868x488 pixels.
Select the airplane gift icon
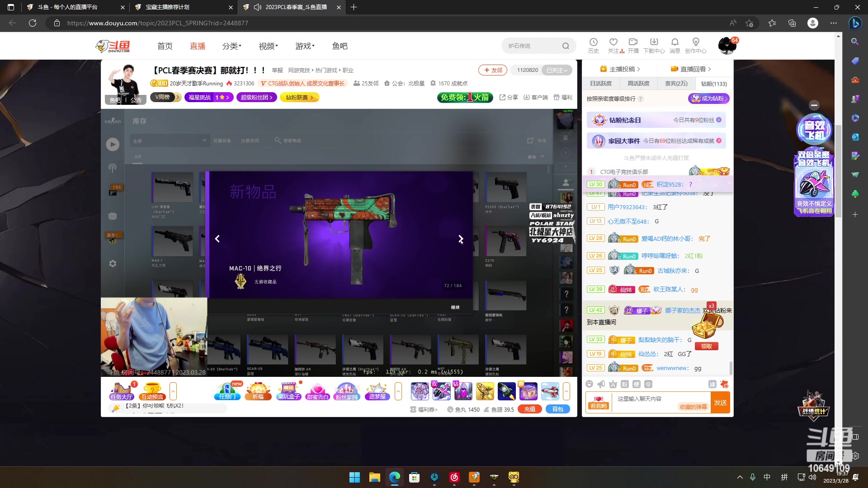[550, 391]
